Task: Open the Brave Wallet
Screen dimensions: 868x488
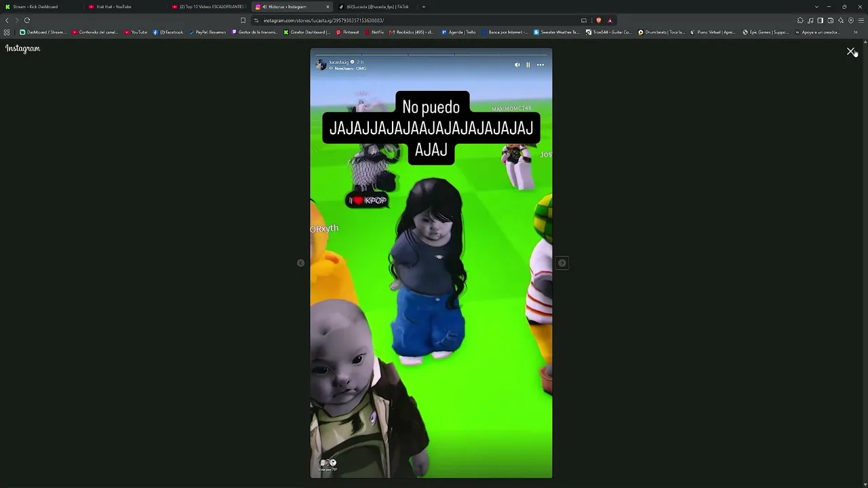Action: pos(830,20)
